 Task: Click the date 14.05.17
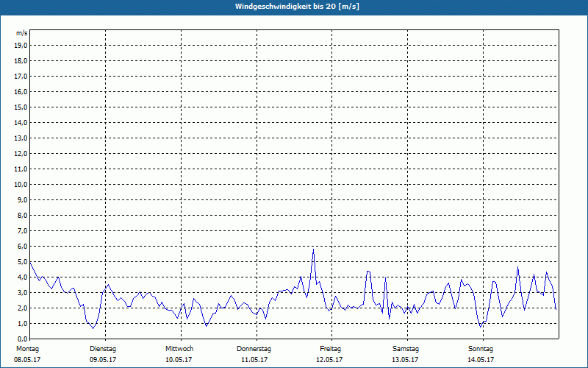pyautogui.click(x=481, y=360)
